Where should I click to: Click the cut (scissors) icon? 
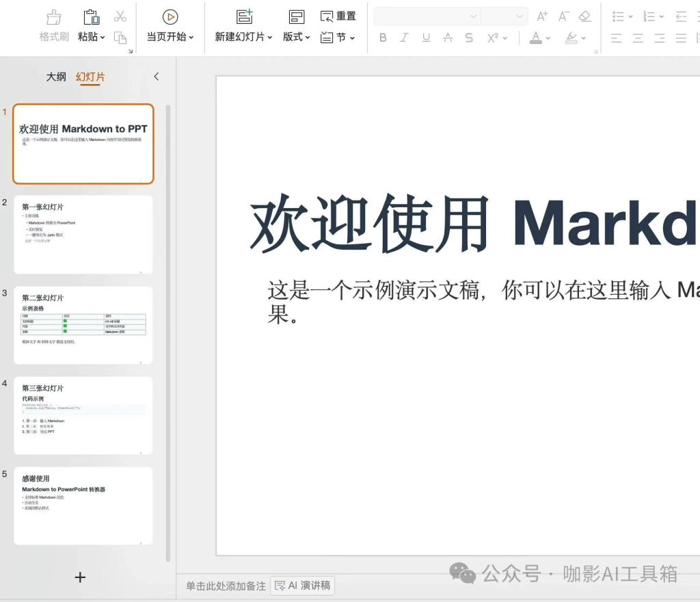pyautogui.click(x=120, y=15)
